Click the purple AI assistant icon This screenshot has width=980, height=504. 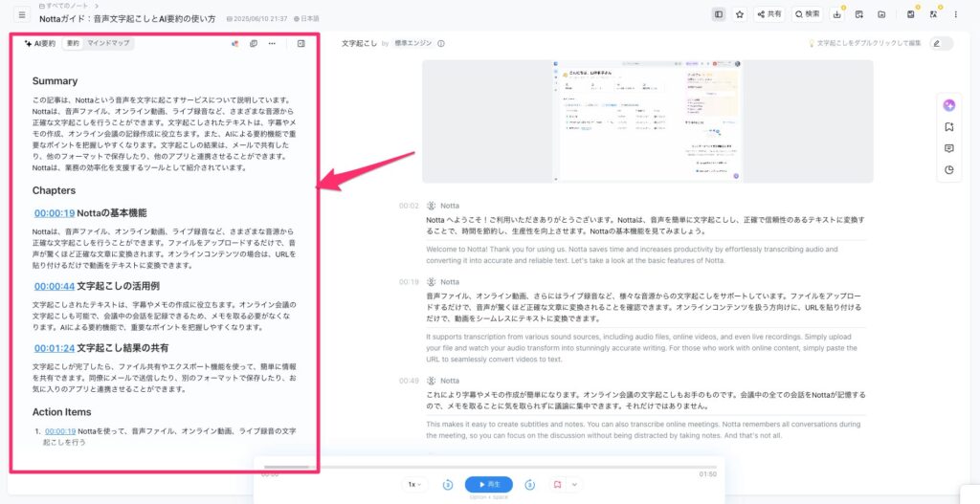[948, 105]
